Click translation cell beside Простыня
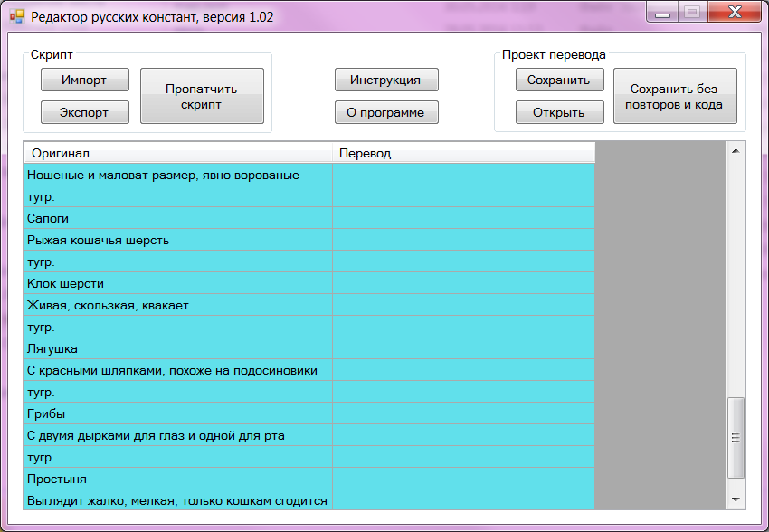The image size is (769, 532). 462,479
